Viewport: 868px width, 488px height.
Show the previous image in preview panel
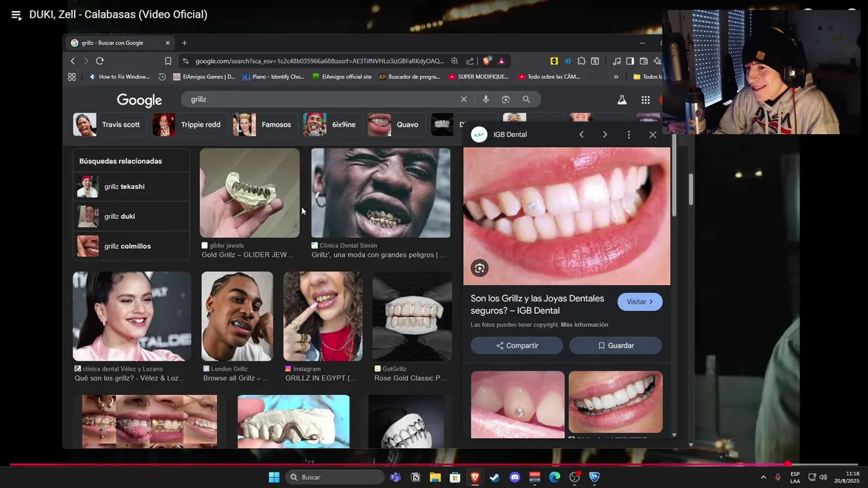pyautogui.click(x=581, y=135)
